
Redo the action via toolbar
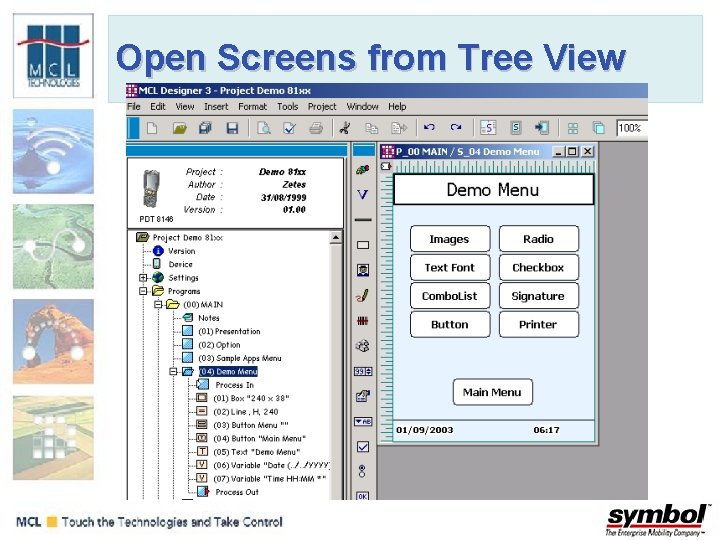click(x=456, y=127)
